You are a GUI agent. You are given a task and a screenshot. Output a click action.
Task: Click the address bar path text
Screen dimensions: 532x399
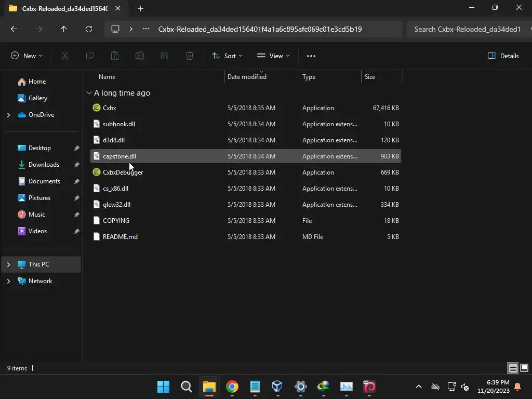pyautogui.click(x=260, y=29)
